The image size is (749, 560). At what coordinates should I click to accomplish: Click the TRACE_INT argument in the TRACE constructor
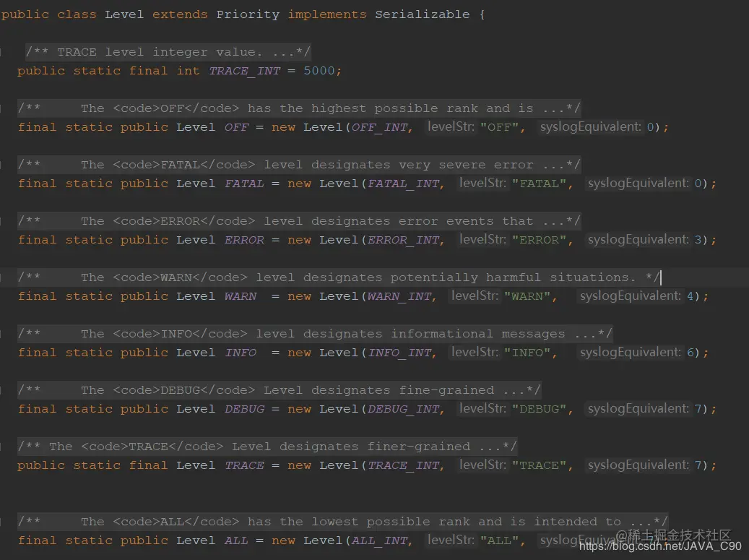click(404, 465)
